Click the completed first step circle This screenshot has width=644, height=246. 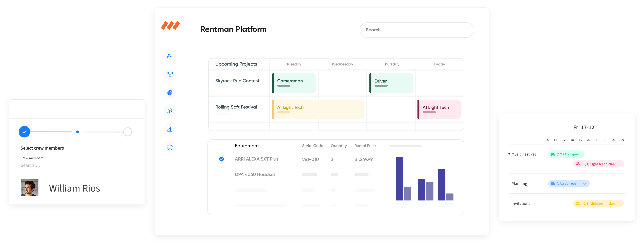pyautogui.click(x=24, y=132)
